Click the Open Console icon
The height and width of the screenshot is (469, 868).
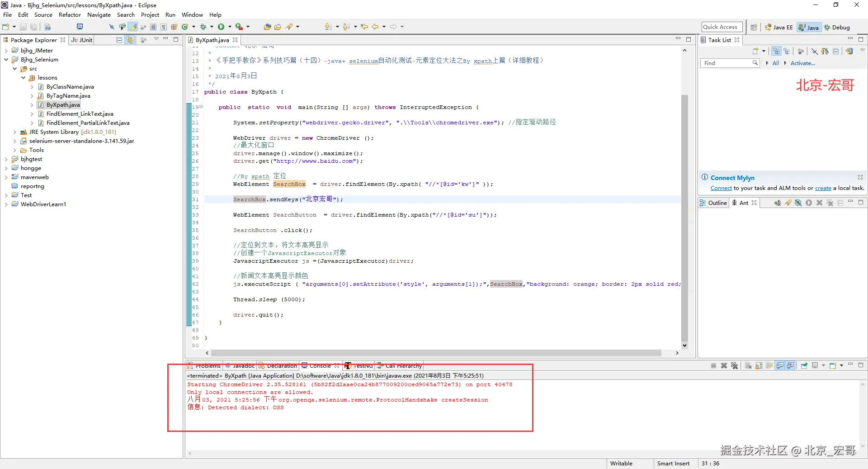(x=833, y=365)
